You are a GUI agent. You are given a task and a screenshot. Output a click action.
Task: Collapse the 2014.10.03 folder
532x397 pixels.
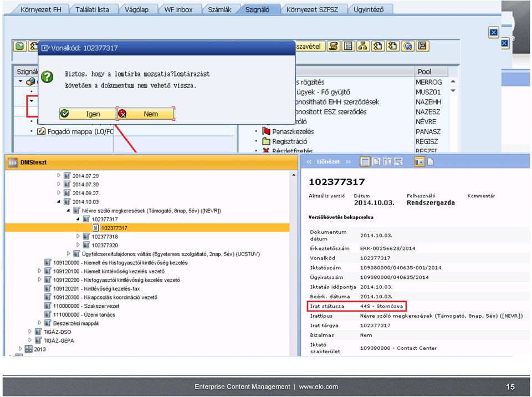(x=58, y=202)
